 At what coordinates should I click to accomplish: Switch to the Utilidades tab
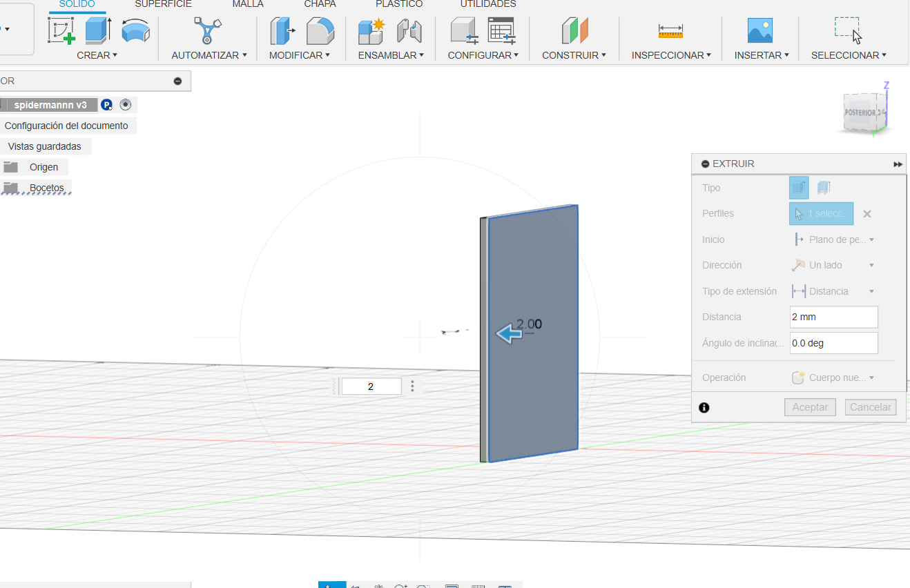pos(488,4)
